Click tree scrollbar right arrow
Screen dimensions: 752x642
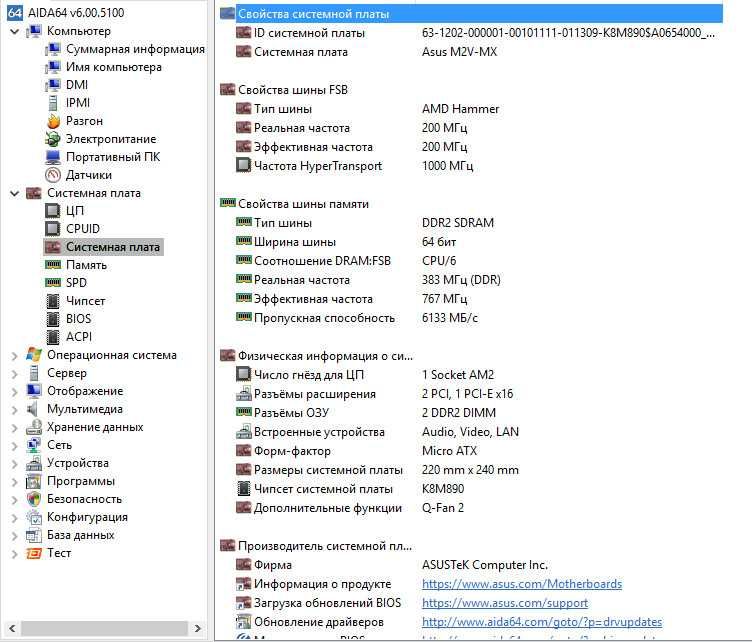(x=198, y=628)
